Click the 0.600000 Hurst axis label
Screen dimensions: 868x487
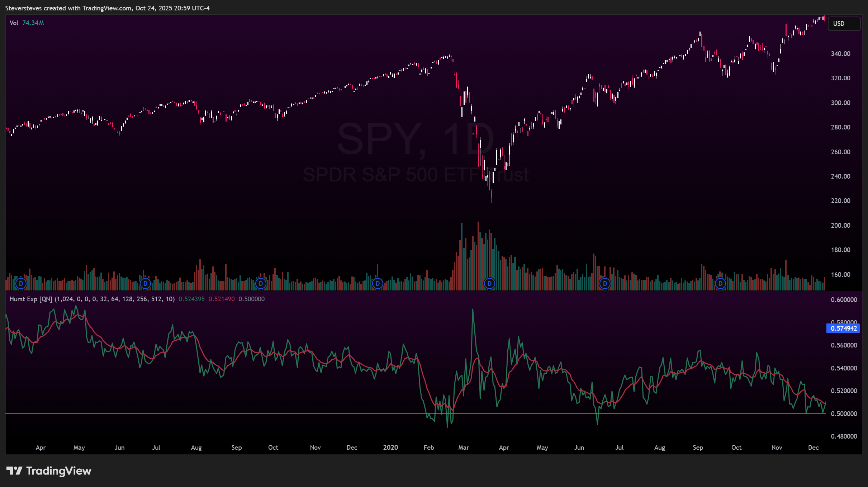coord(844,300)
